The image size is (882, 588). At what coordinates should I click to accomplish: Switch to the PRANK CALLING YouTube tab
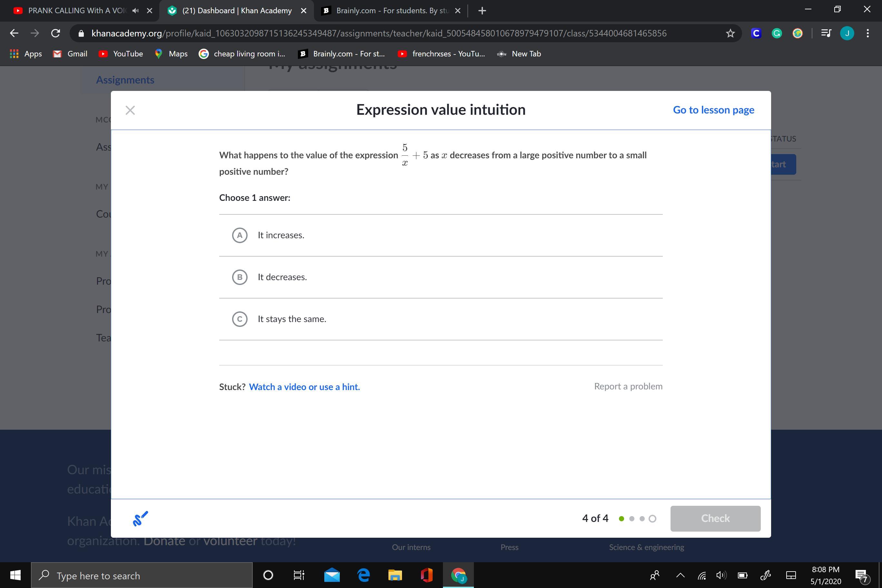tap(75, 11)
